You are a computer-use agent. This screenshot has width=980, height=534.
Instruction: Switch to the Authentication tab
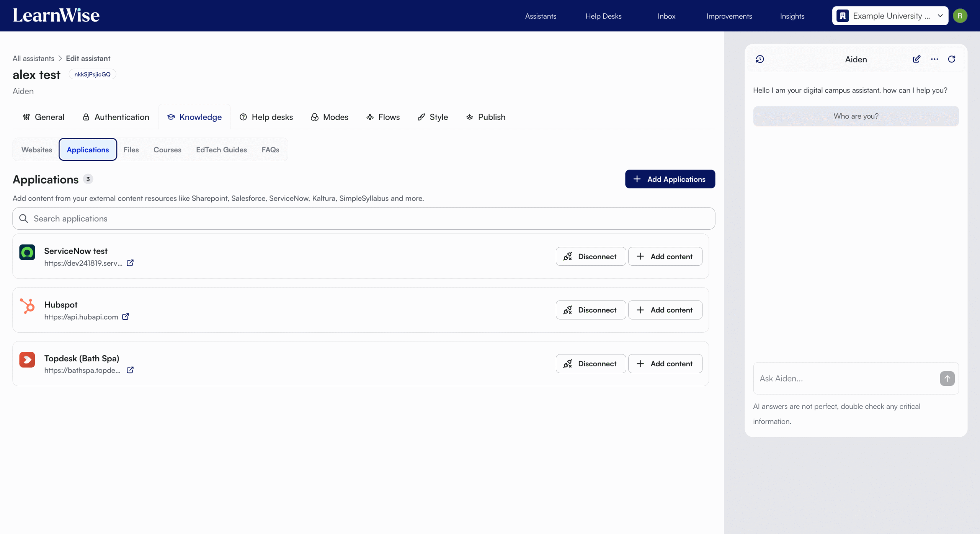coord(116,117)
